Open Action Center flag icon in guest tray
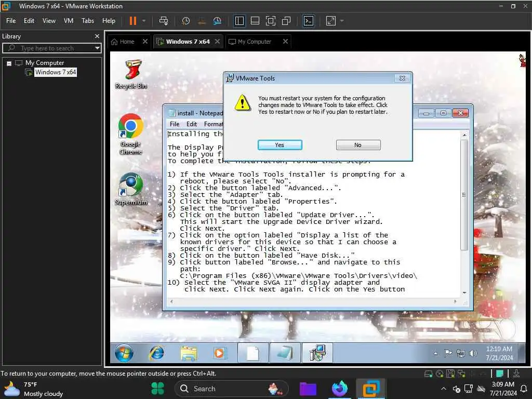532x399 pixels. click(x=448, y=353)
